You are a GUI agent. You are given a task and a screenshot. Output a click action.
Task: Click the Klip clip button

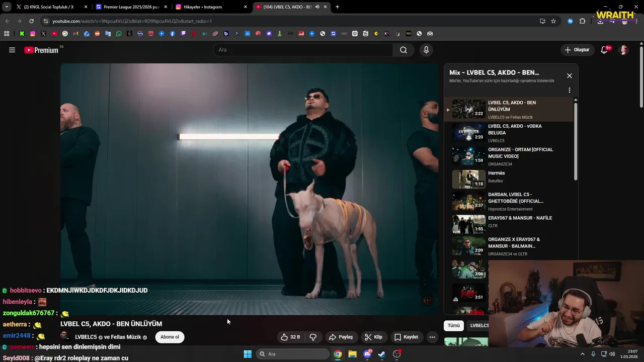click(x=373, y=337)
